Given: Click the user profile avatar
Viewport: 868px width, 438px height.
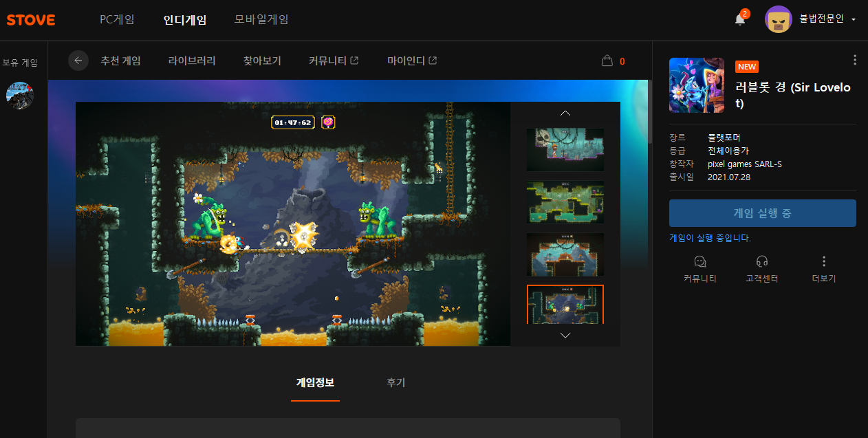Looking at the screenshot, I should tap(778, 19).
